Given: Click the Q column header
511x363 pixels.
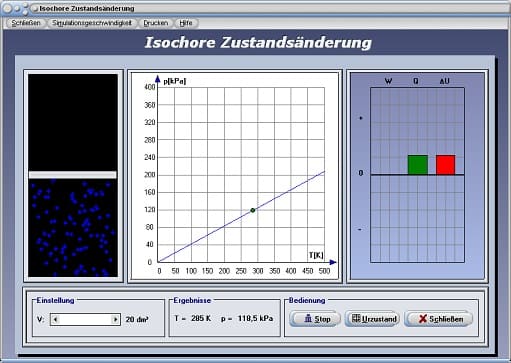Looking at the screenshot, I should (x=416, y=81).
